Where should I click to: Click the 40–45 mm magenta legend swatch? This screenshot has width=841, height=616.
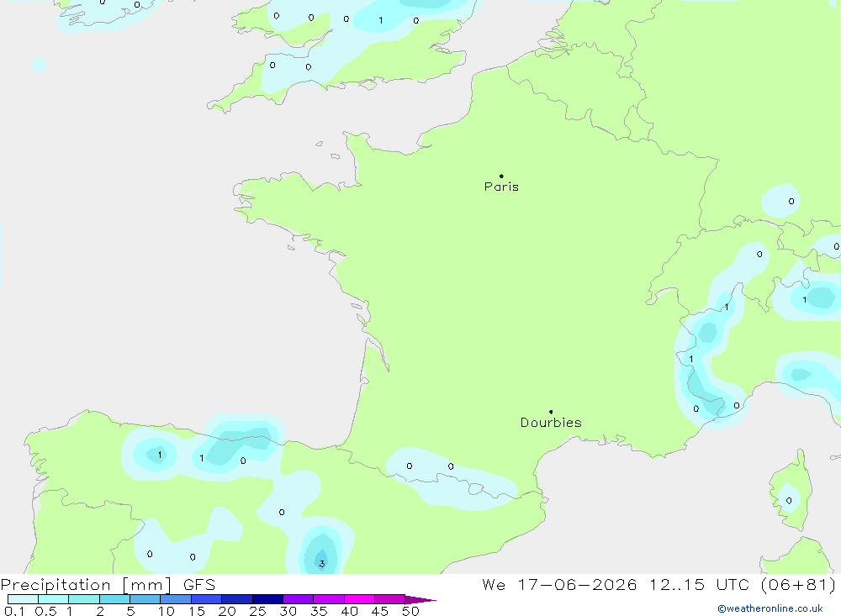pos(359,599)
